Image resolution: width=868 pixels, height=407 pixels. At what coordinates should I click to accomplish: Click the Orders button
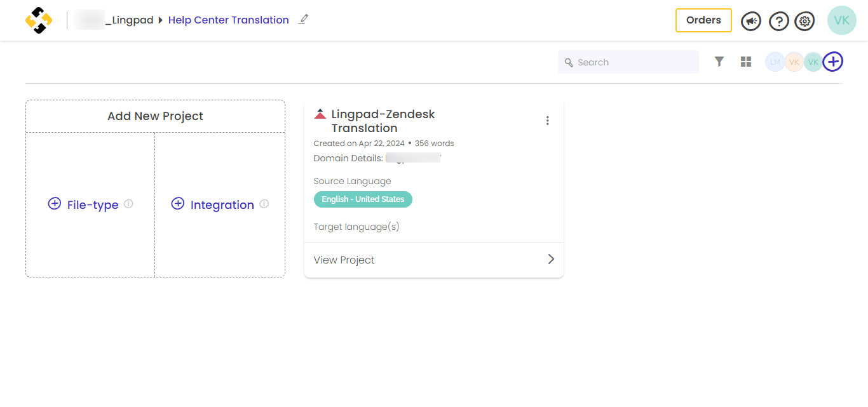tap(703, 20)
